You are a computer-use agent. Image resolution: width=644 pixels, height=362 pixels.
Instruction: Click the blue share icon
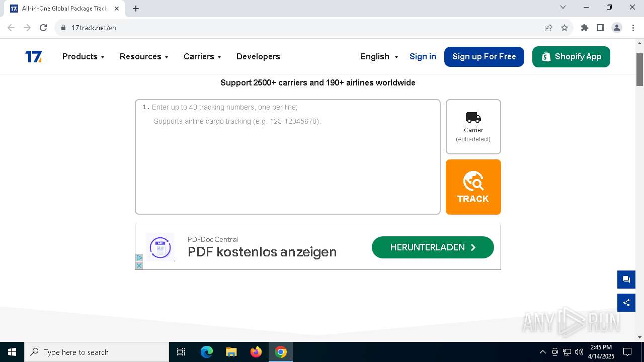pos(626,303)
